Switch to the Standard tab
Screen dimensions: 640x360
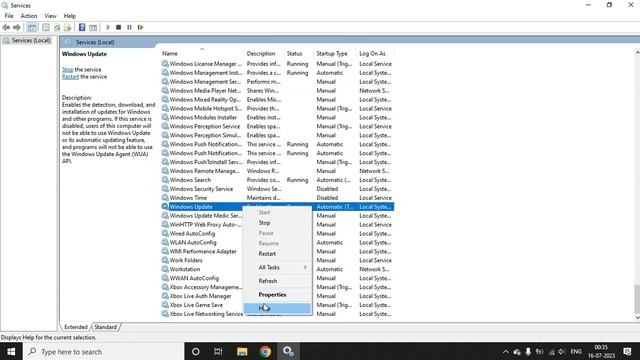coord(105,327)
